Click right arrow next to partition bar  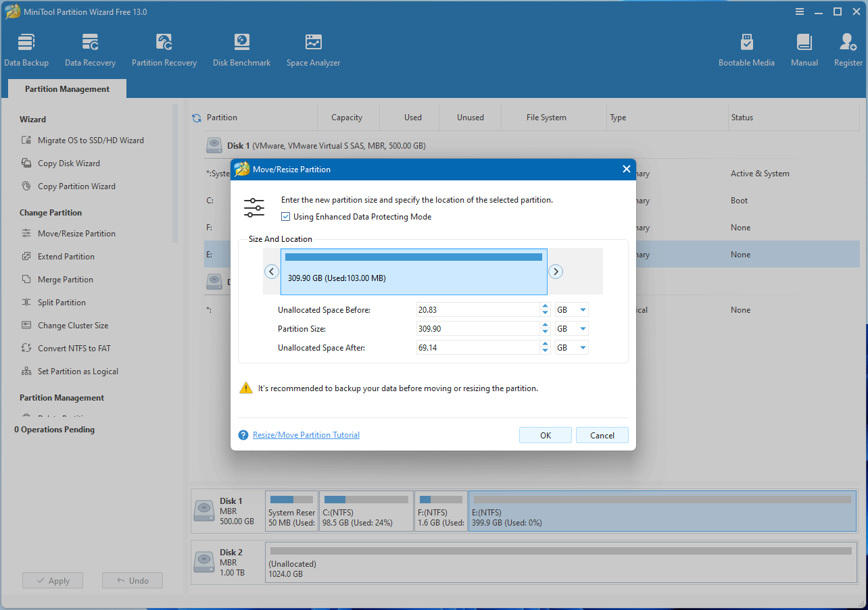(556, 272)
